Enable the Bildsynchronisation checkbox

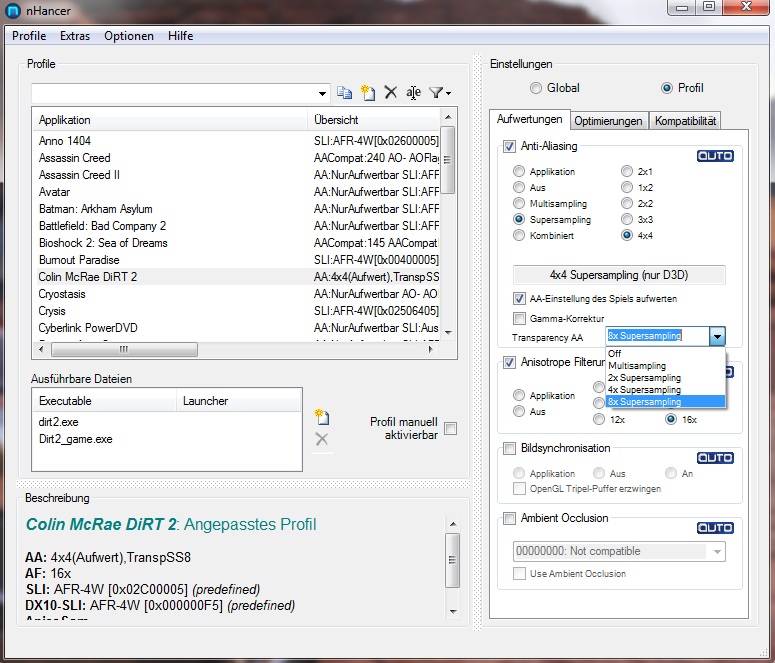509,448
